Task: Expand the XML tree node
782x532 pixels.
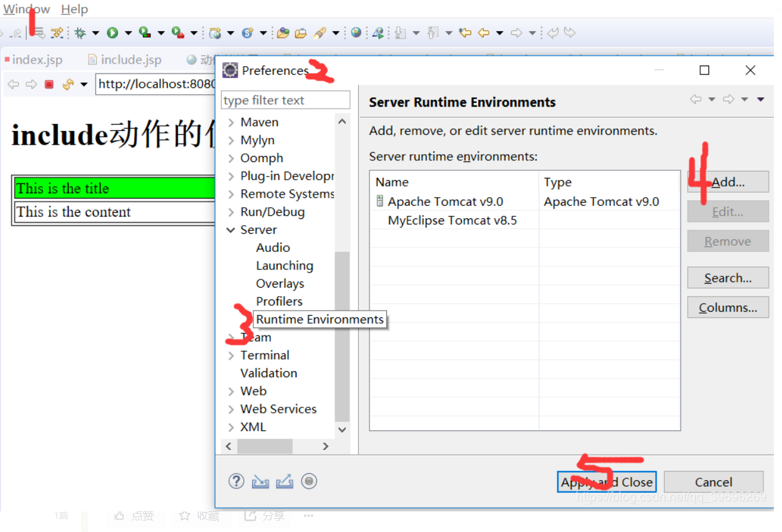Action: pos(232,427)
